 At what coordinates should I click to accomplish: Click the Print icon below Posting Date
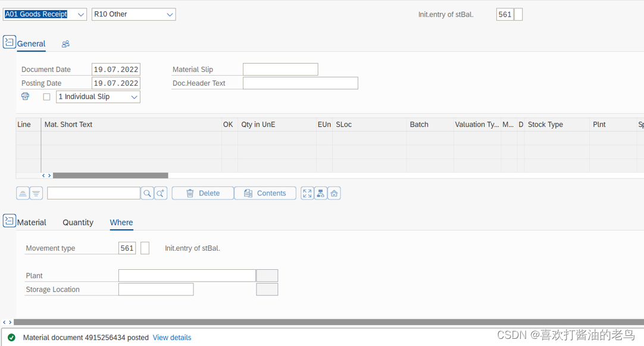click(x=25, y=96)
